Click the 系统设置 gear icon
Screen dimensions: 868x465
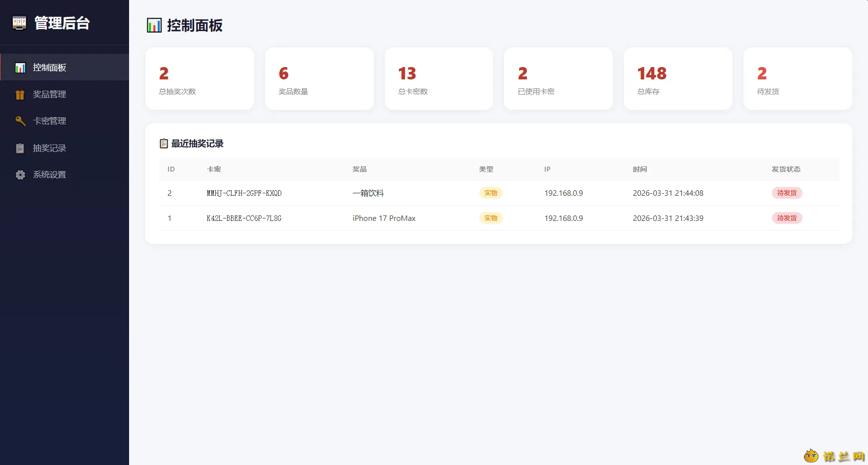coord(20,175)
